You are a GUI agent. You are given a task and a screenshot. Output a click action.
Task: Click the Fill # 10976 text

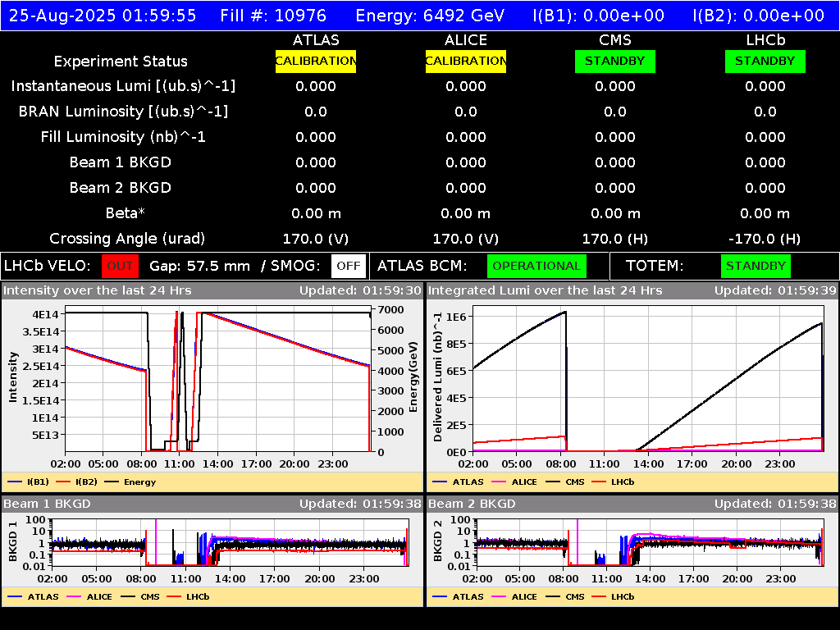point(273,15)
